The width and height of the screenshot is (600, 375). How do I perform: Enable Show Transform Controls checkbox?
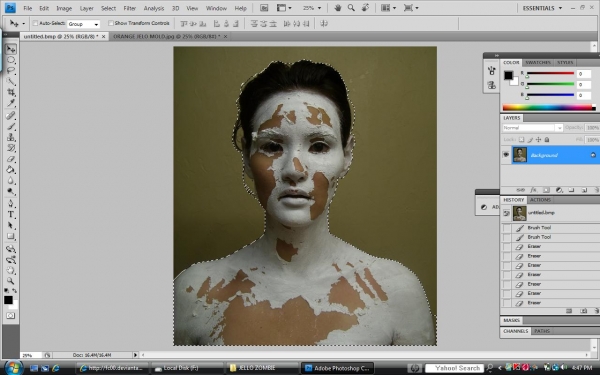pos(111,23)
